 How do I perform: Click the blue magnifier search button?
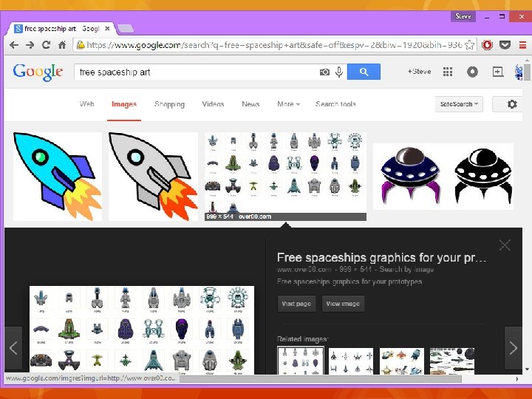(x=364, y=72)
